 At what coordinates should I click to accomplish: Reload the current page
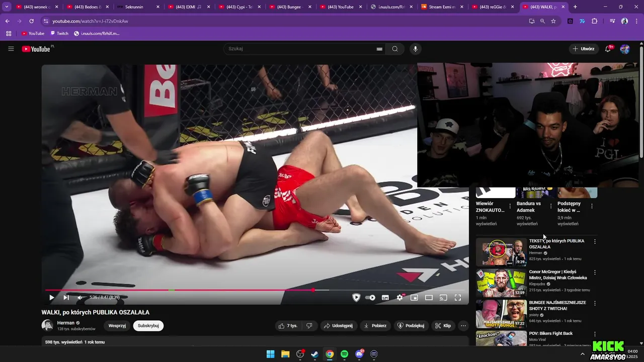point(31,21)
